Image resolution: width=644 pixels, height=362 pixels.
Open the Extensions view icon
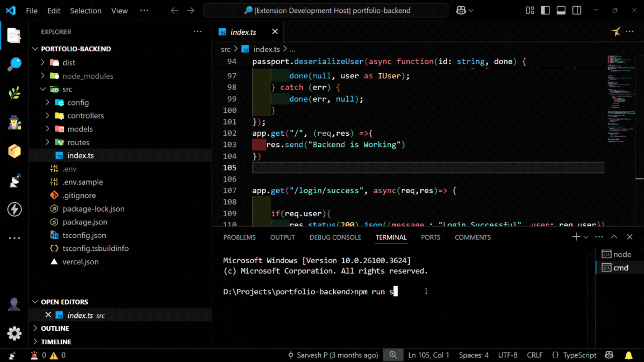pyautogui.click(x=14, y=151)
